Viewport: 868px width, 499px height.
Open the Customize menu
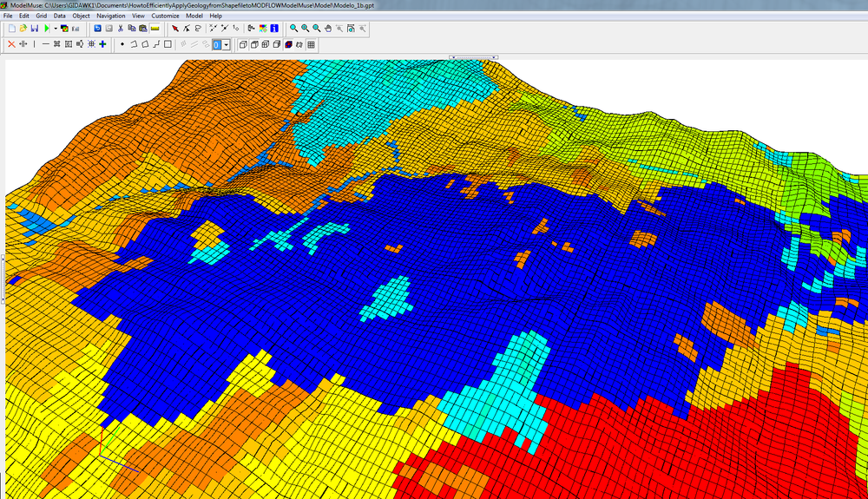165,16
